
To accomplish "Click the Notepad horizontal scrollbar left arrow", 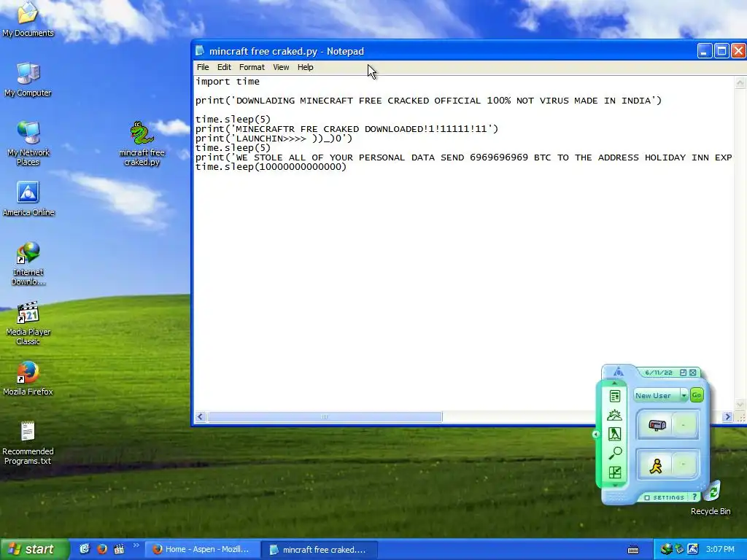I will pyautogui.click(x=201, y=416).
